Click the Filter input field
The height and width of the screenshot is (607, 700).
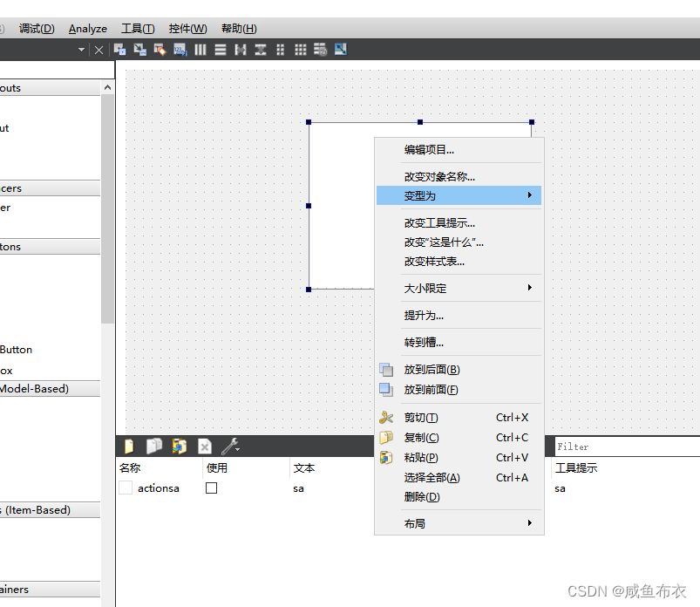[627, 447]
